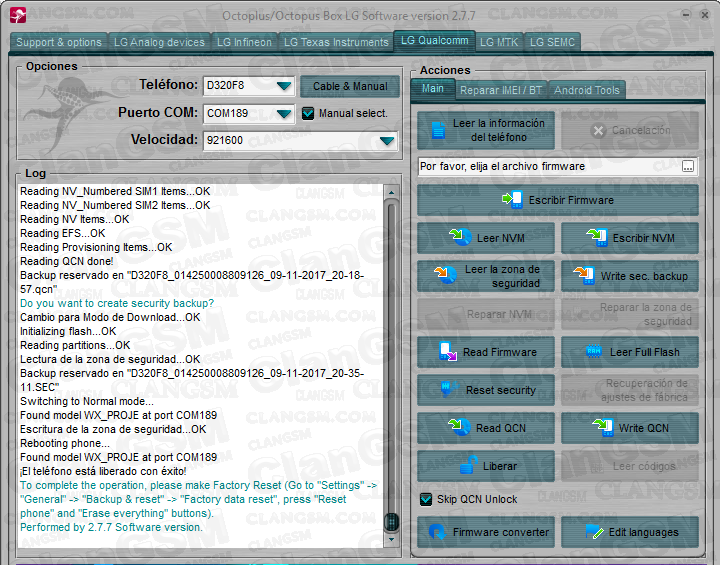Click the Escribir Firmware button label

pyautogui.click(x=571, y=200)
